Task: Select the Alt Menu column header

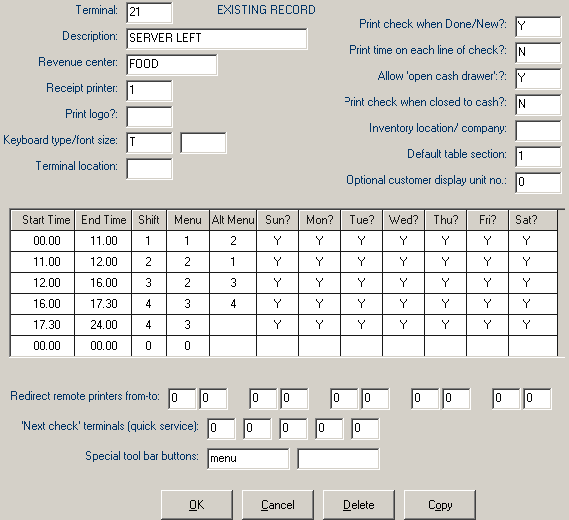Action: [233, 220]
